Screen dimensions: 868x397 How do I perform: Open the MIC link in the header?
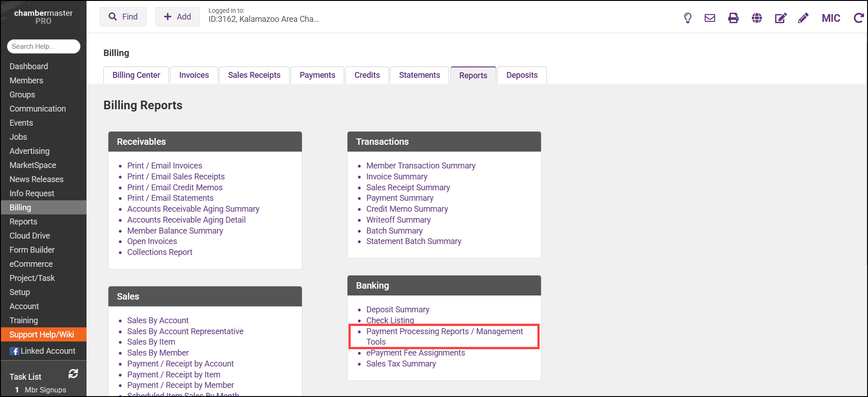tap(831, 18)
